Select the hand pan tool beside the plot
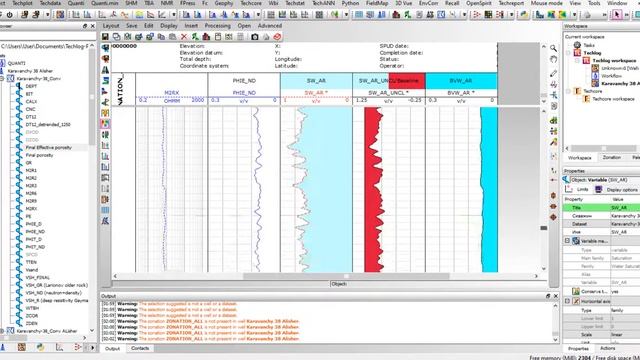The height and width of the screenshot is (360, 640). 553,59
